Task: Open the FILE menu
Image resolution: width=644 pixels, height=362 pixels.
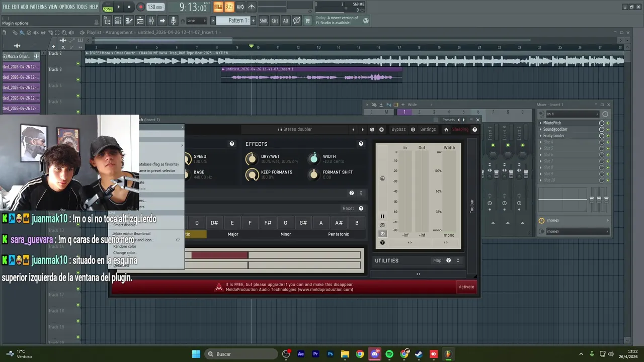Action: click(6, 7)
